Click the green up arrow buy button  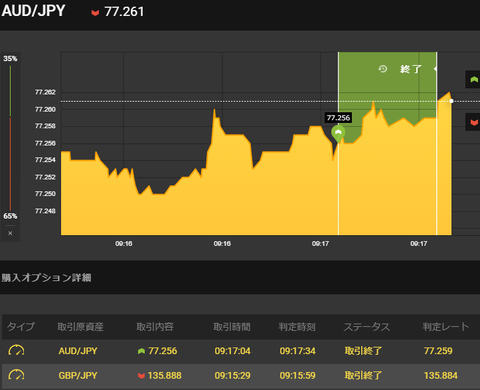(x=473, y=79)
